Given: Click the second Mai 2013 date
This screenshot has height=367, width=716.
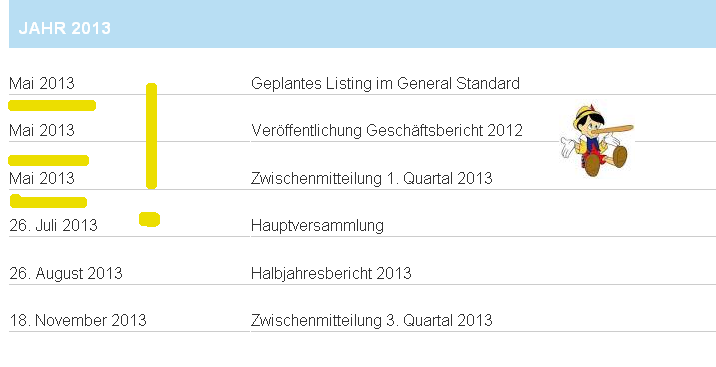Looking at the screenshot, I should coord(42,131).
